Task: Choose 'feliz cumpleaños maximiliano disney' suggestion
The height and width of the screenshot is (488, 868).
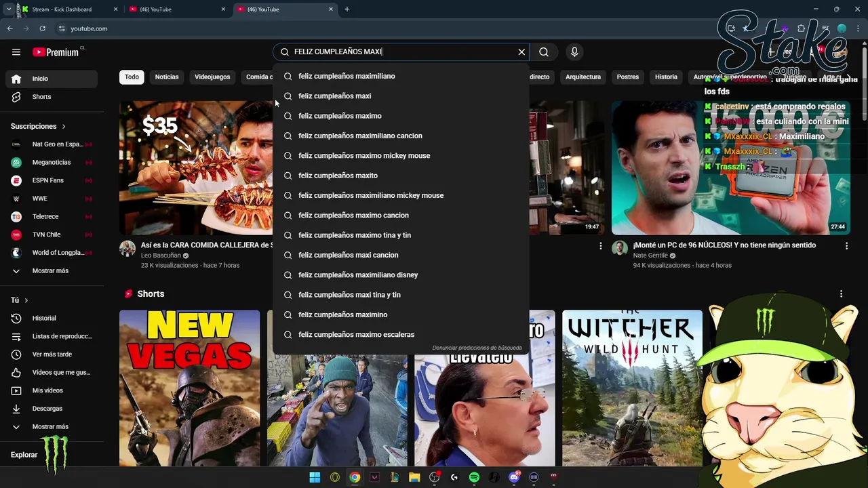Action: 400,275
